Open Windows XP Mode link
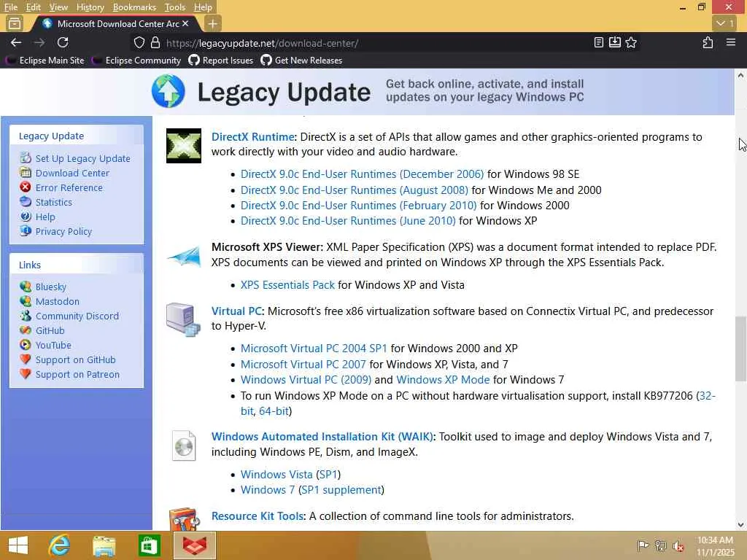 443,380
